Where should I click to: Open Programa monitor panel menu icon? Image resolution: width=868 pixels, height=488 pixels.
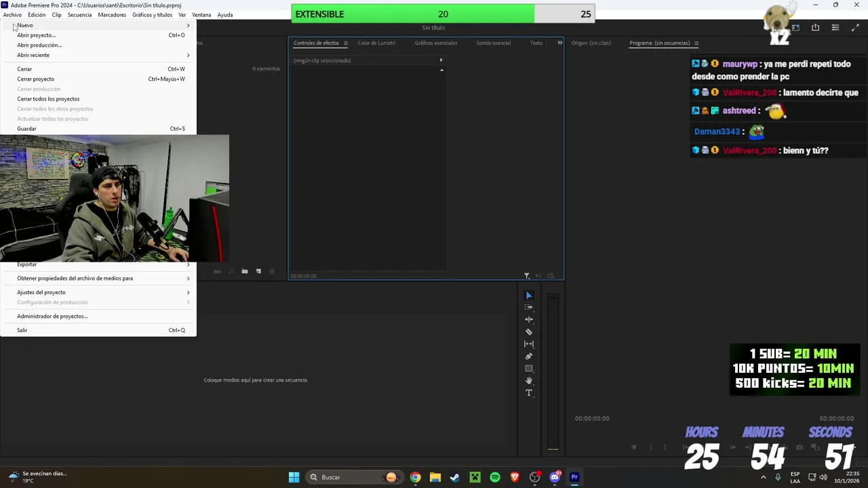coord(696,43)
